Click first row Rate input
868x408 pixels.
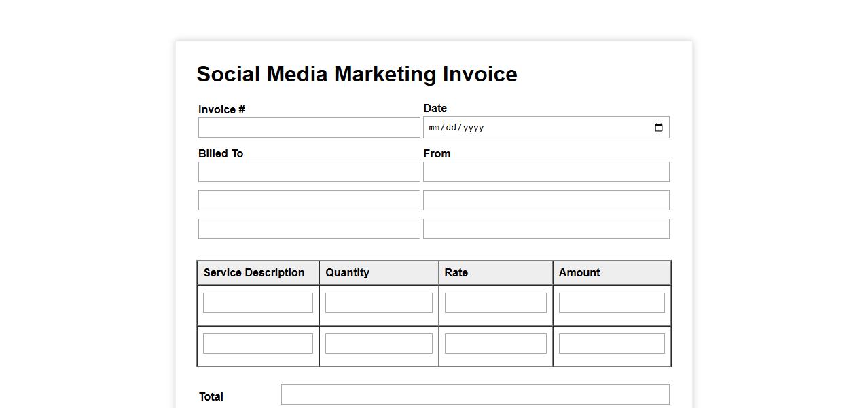tap(495, 303)
